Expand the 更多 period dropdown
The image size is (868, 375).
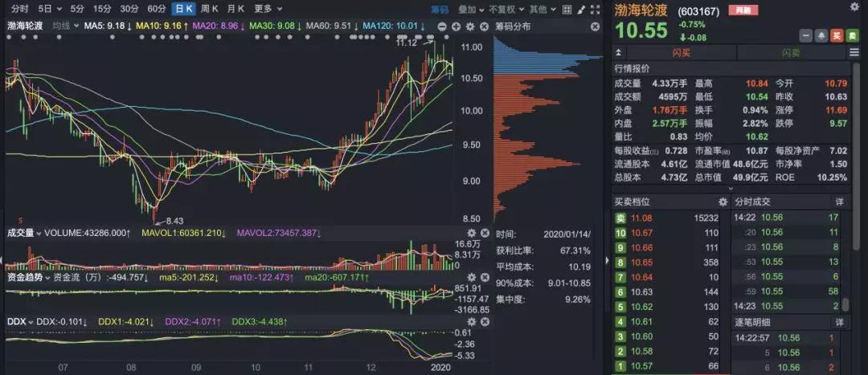[x=266, y=9]
